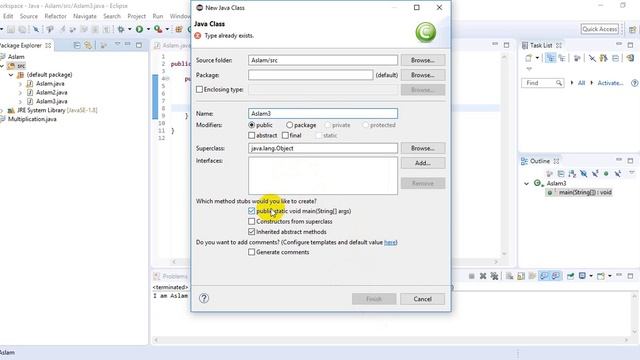
Task: Select main(String[]) : void in the Outline
Action: point(584,192)
